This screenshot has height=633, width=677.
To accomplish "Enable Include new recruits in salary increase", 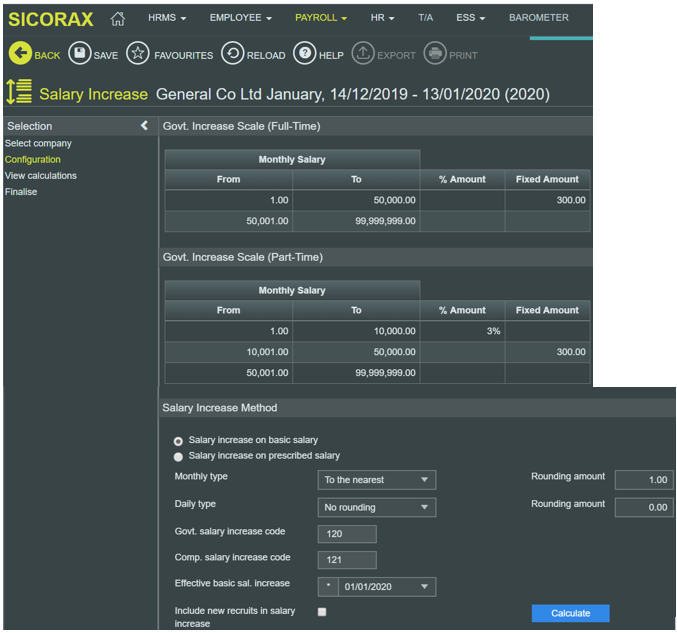I will pyautogui.click(x=322, y=611).
